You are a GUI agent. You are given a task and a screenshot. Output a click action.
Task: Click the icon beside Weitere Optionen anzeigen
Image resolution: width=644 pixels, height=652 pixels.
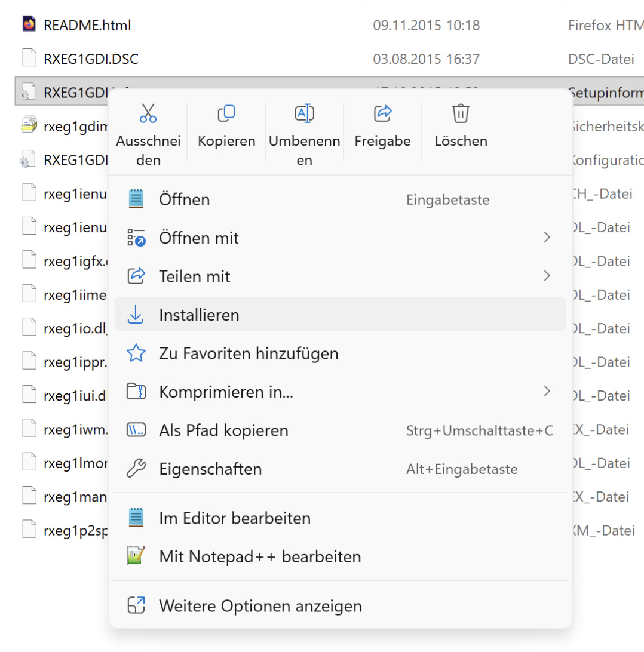136,605
